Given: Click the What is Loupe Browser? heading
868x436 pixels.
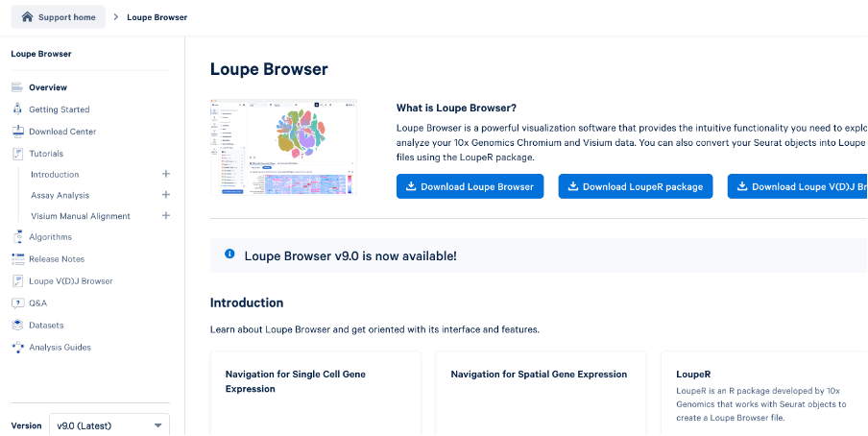Looking at the screenshot, I should [x=457, y=108].
